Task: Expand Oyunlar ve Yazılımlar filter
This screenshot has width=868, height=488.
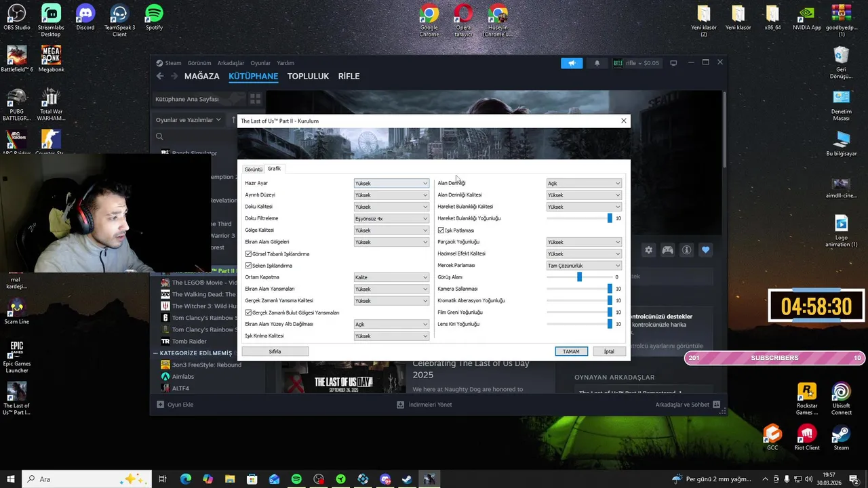Action: click(x=189, y=120)
